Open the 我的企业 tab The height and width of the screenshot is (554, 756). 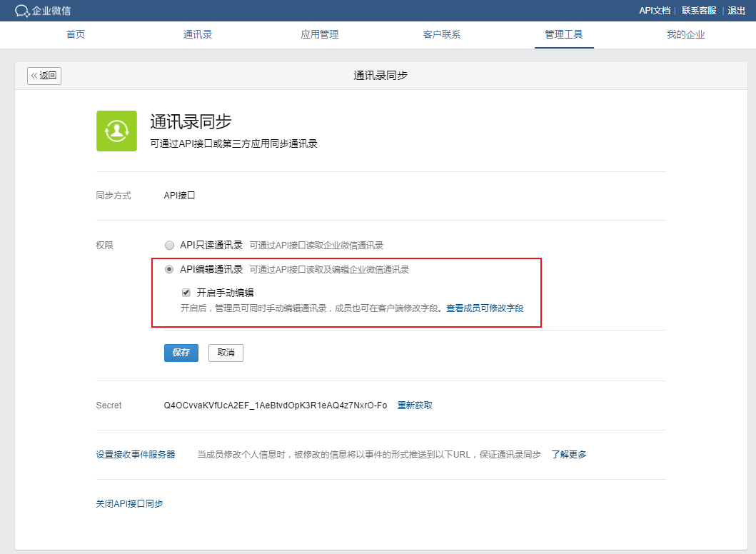(x=686, y=34)
